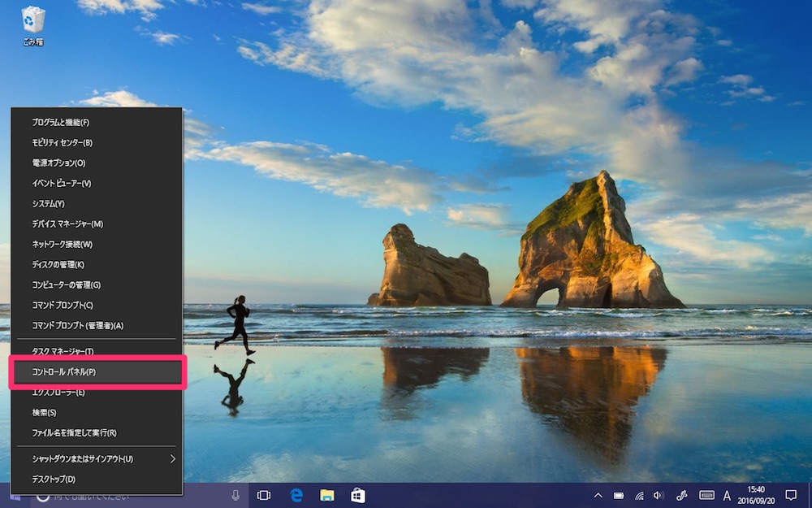
Task: Select 検索(S) from the menu
Action: pyautogui.click(x=97, y=413)
